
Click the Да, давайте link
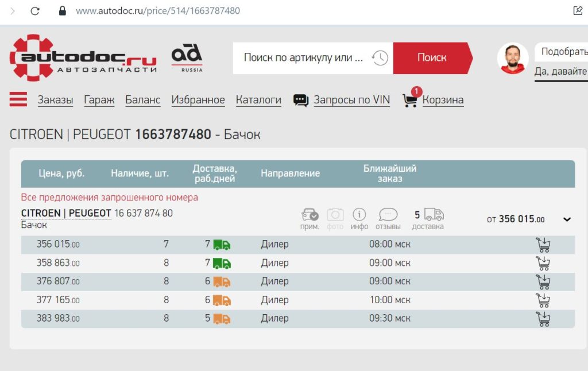tap(560, 71)
